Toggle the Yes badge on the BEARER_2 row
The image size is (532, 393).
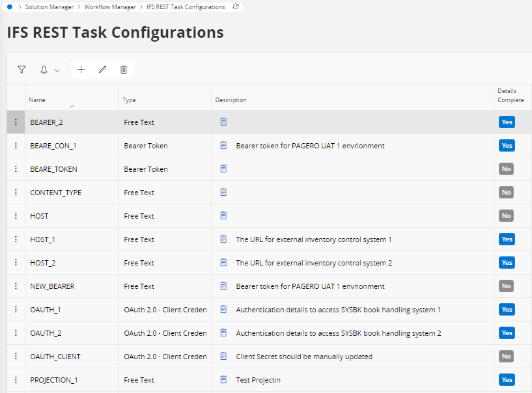click(x=507, y=122)
